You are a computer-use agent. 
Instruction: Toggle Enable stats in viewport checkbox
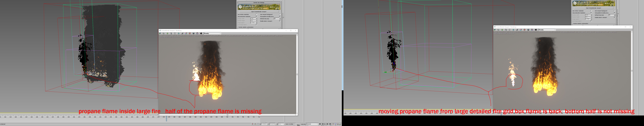(280, 21)
